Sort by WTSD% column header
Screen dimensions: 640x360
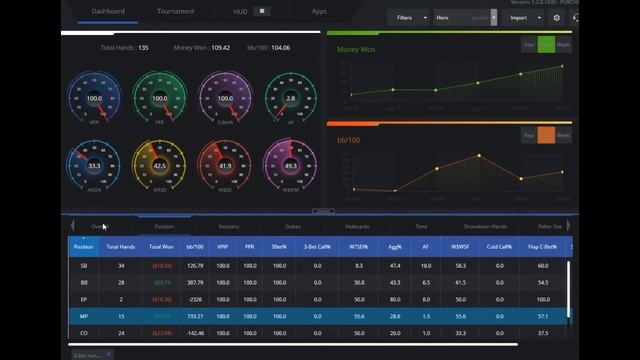pyautogui.click(x=358, y=247)
